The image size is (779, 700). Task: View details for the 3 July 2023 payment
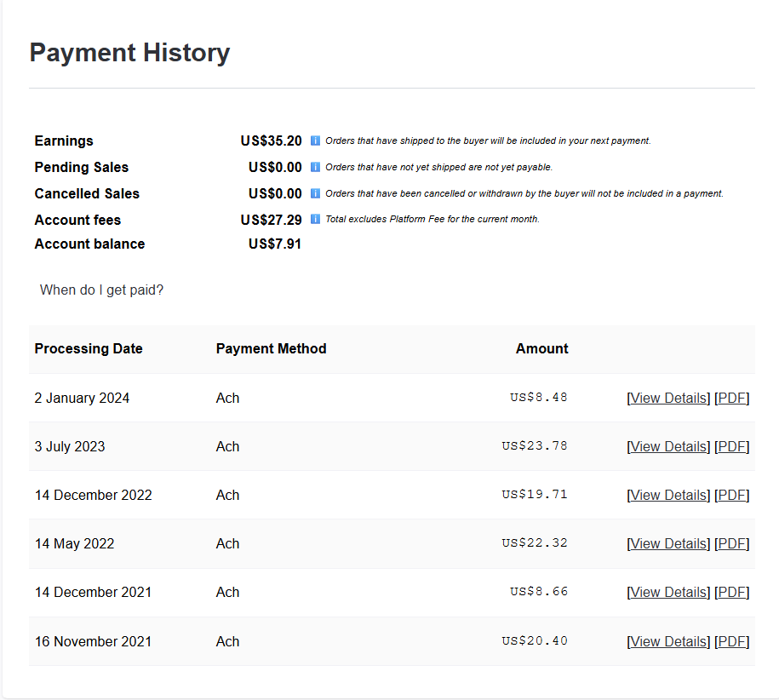coord(668,446)
